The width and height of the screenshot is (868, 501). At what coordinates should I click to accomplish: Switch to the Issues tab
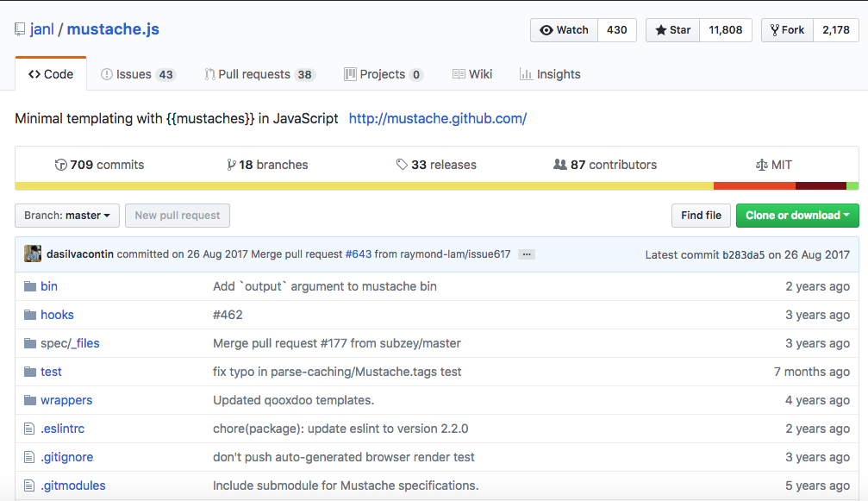coord(138,74)
